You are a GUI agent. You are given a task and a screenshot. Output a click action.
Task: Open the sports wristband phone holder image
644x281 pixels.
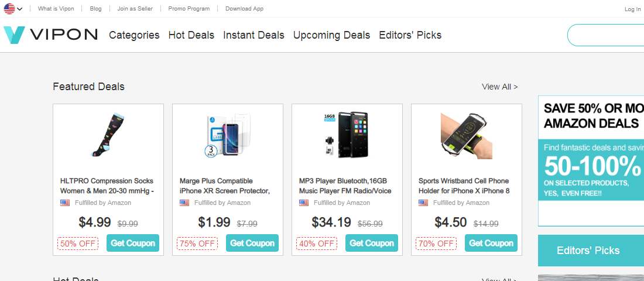click(466, 135)
